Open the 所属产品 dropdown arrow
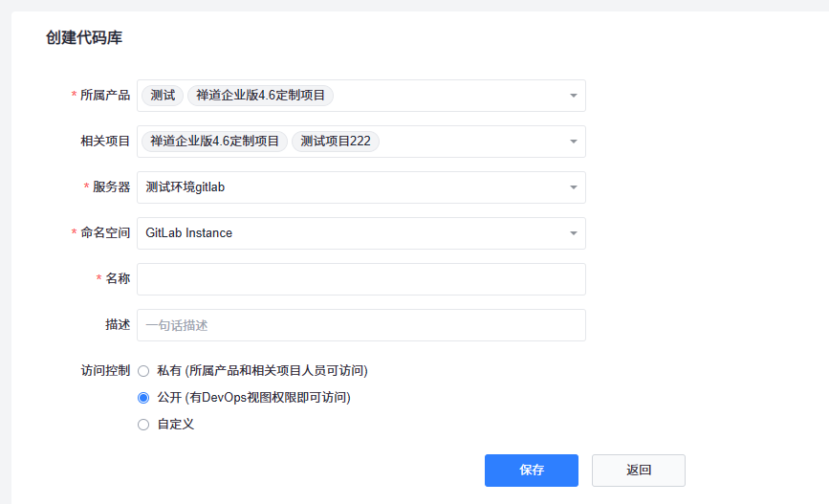The width and height of the screenshot is (829, 504). click(x=573, y=96)
